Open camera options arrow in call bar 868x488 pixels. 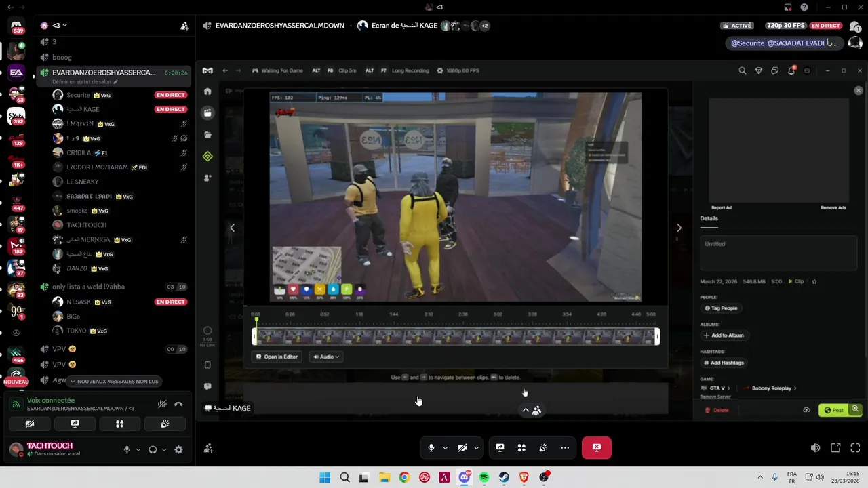click(x=476, y=448)
